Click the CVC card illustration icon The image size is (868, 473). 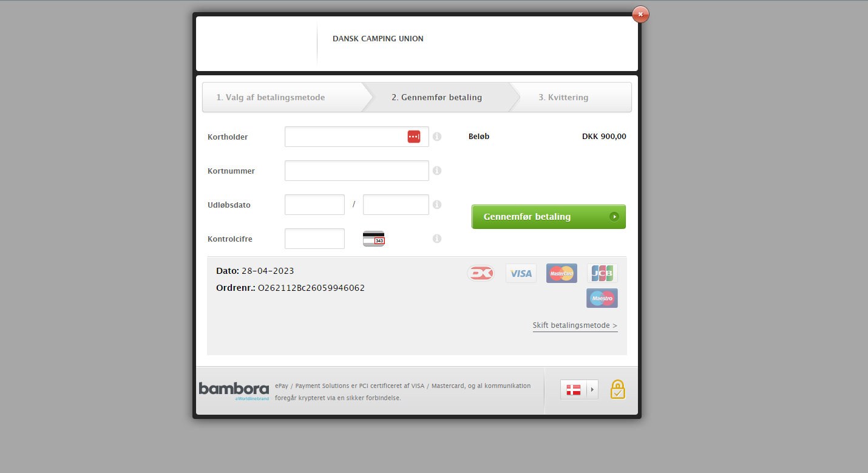click(374, 239)
